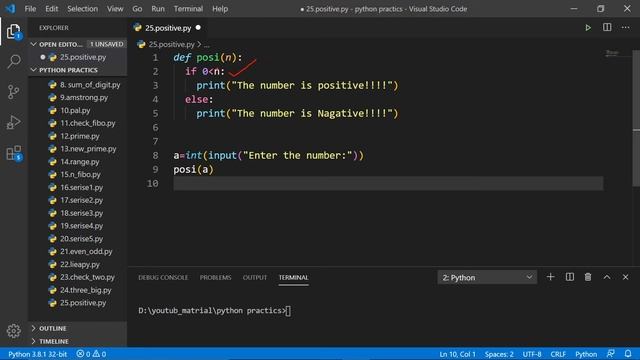Click the editor vertical scrollbar
This screenshot has width=640, height=360.
point(636,118)
